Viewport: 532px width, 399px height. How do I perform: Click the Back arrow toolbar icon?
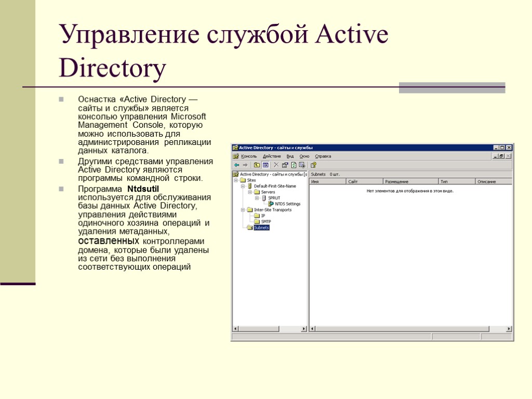(x=236, y=165)
